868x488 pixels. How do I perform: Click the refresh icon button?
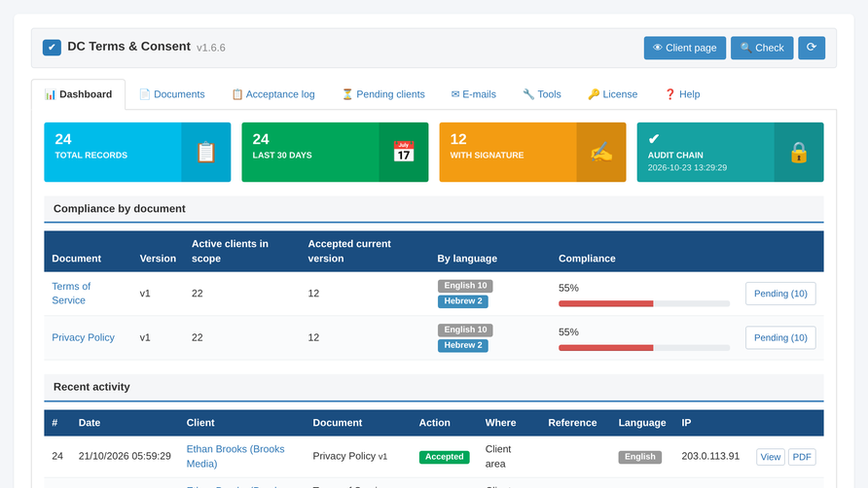[812, 49]
